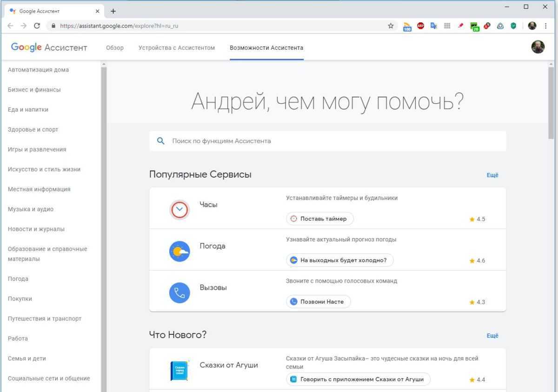The height and width of the screenshot is (392, 558).
Task: Open the grey grid apps extension icon
Action: click(x=447, y=26)
